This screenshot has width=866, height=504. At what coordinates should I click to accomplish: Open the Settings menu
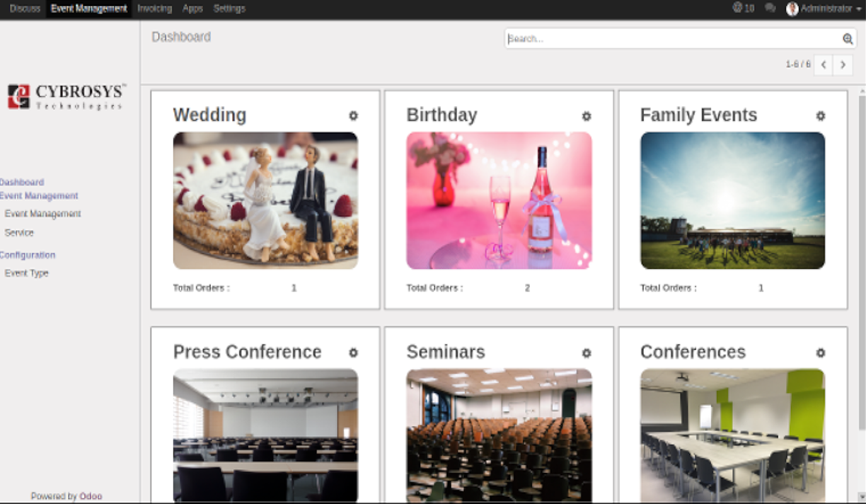[x=229, y=8]
